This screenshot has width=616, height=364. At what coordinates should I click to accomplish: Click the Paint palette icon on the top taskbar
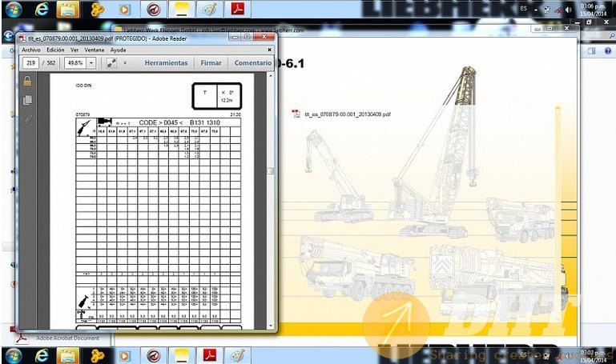(x=209, y=9)
